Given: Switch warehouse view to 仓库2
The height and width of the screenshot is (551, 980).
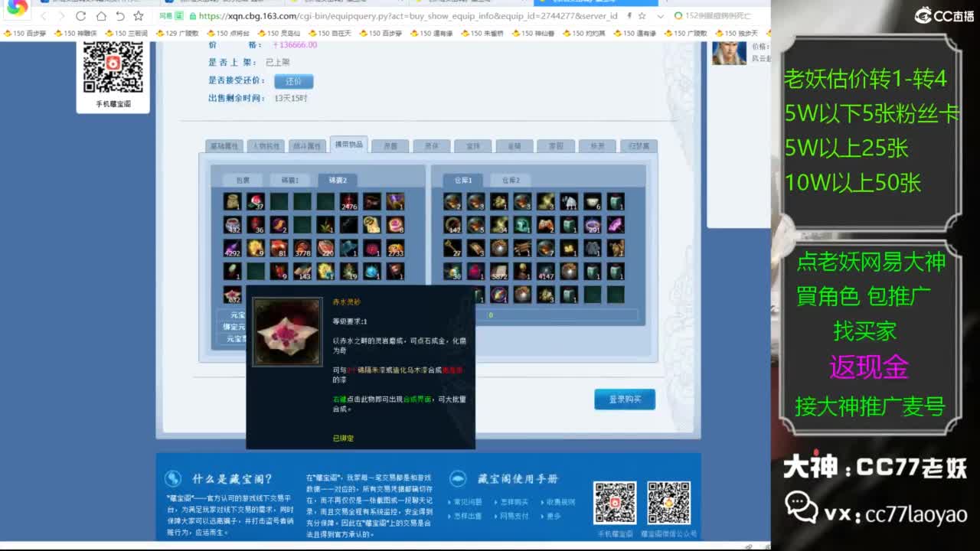Looking at the screenshot, I should [x=511, y=179].
